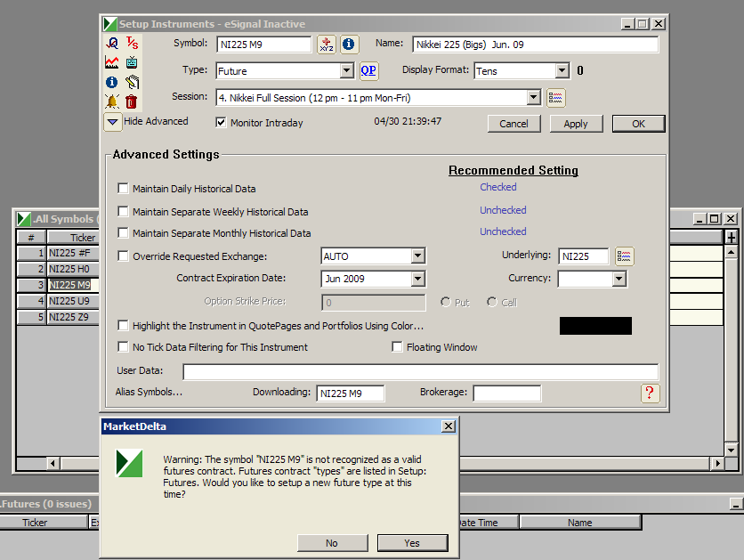Click Ticker column header in All Symbols
This screenshot has height=560, width=744.
tap(73, 238)
